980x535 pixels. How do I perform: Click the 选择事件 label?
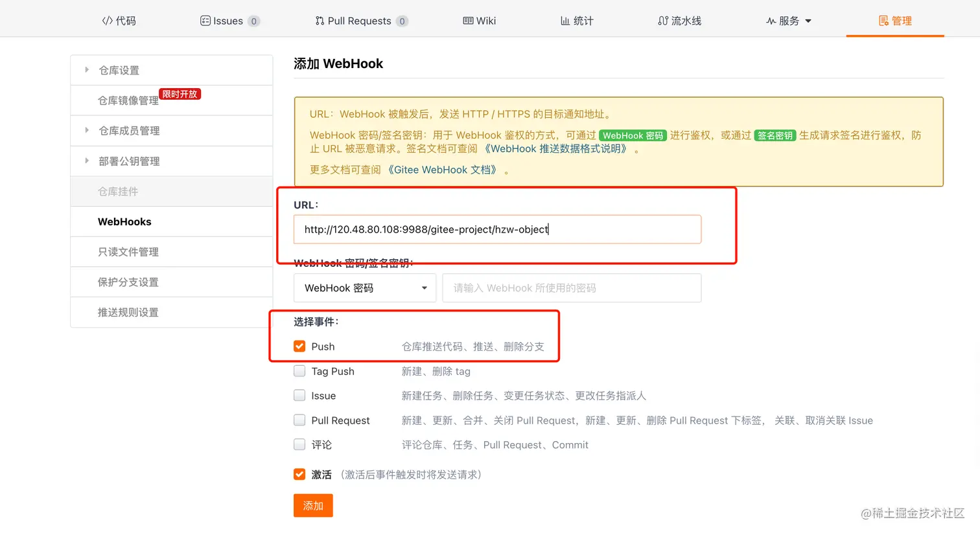point(316,322)
